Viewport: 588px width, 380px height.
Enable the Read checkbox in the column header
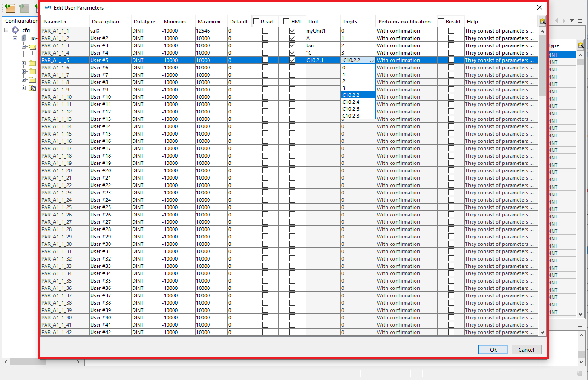pyautogui.click(x=256, y=21)
